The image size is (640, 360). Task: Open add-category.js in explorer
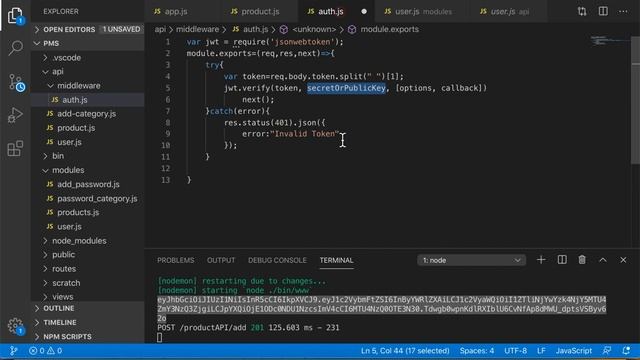[88, 114]
